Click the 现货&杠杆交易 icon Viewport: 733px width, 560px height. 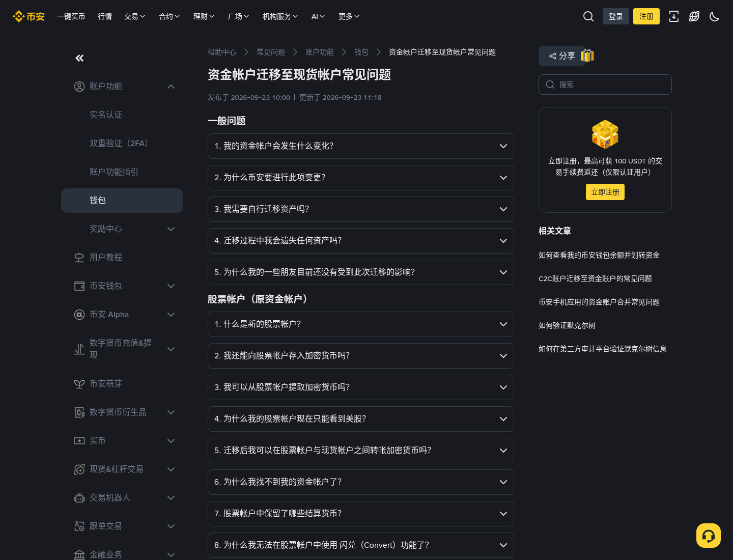click(x=79, y=469)
